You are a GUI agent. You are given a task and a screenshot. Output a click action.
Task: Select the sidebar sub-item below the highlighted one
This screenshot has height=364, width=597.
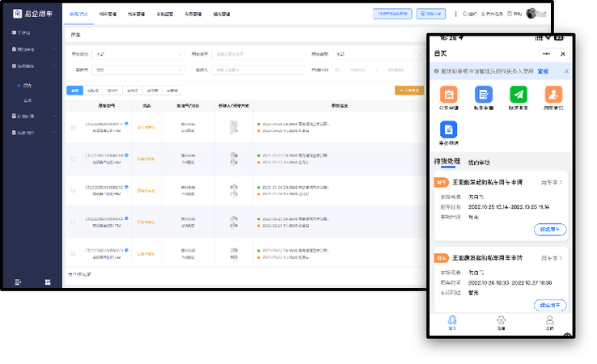click(28, 100)
